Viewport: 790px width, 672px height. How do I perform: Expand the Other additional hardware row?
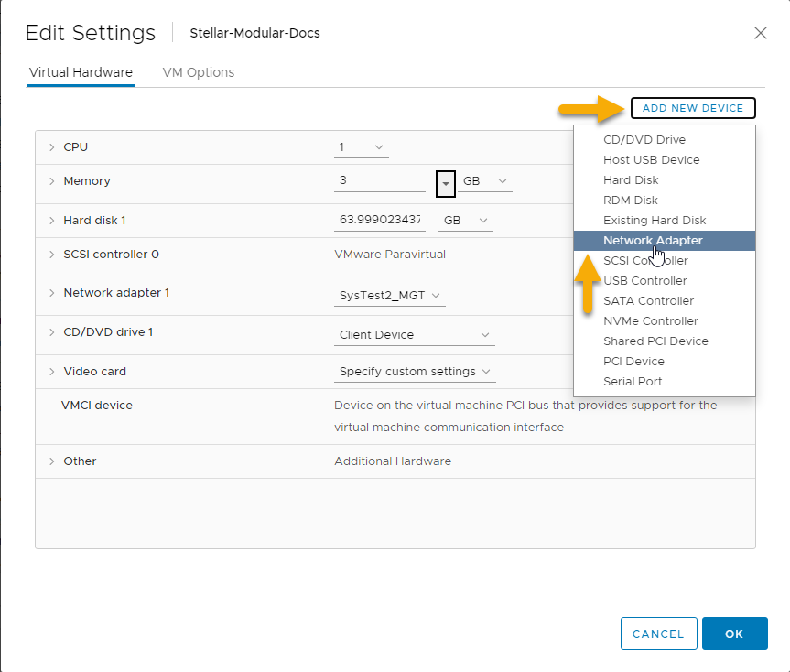coord(52,461)
